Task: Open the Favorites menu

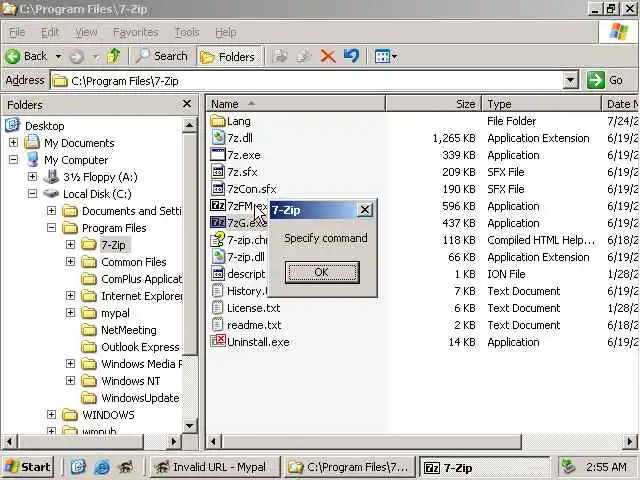Action: 136,32
